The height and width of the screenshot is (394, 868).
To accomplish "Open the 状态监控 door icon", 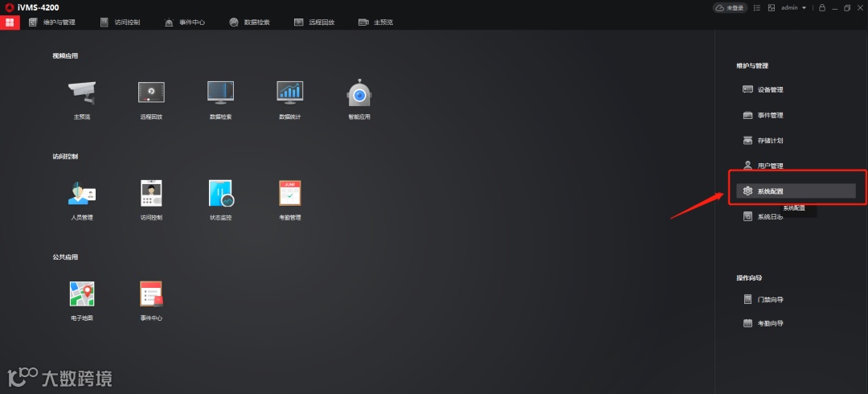I will [221, 194].
